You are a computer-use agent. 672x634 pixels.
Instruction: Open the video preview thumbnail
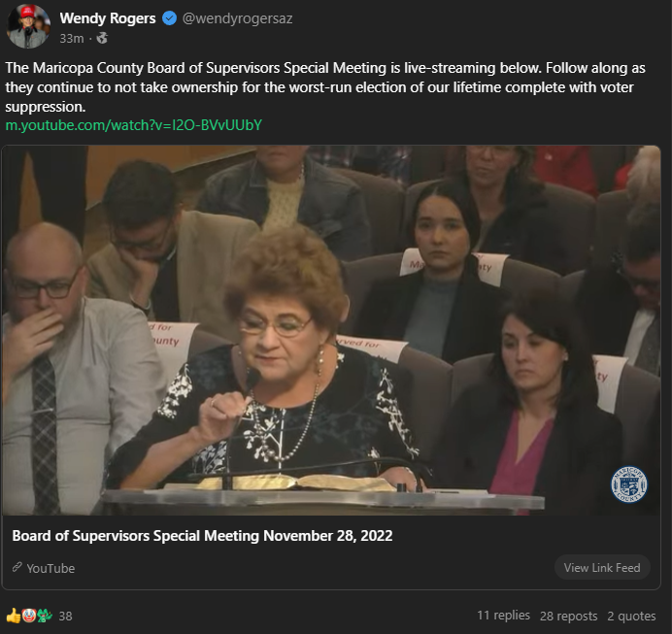tap(331, 330)
